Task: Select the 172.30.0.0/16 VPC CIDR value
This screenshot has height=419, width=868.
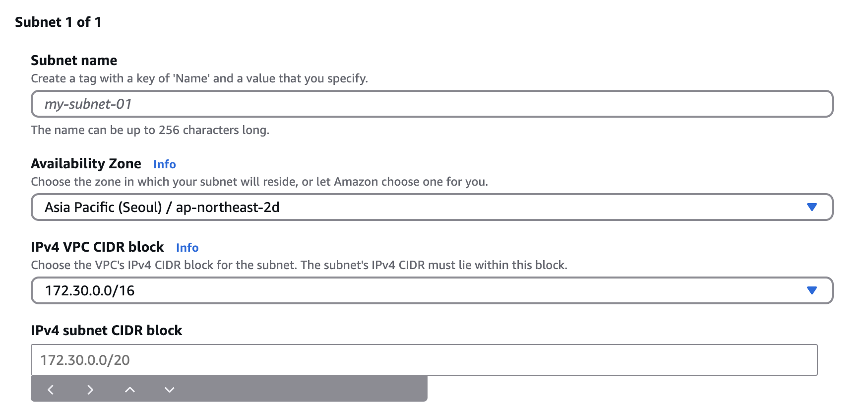Action: click(90, 290)
